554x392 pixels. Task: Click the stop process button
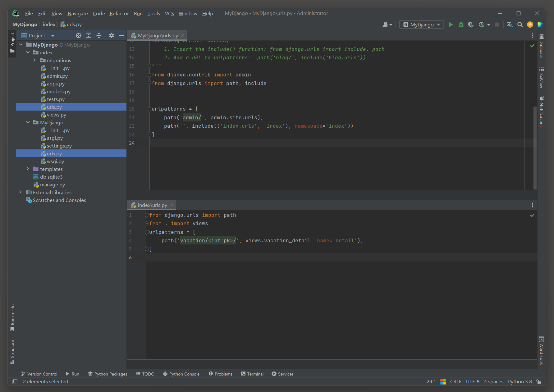pos(497,25)
